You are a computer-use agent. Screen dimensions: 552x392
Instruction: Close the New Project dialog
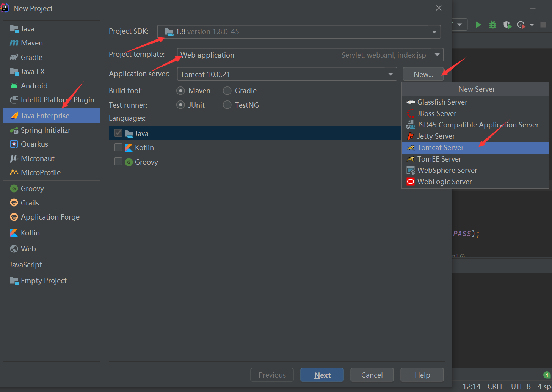439,8
